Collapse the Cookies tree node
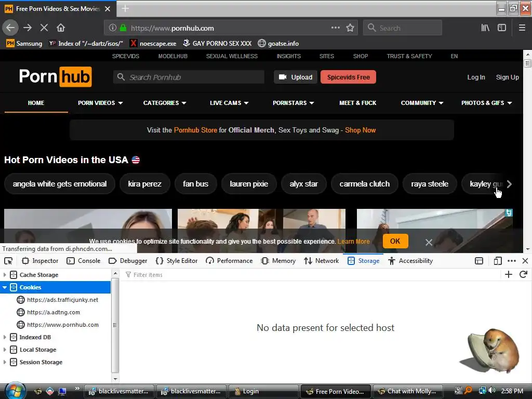532x399 pixels. (5, 287)
